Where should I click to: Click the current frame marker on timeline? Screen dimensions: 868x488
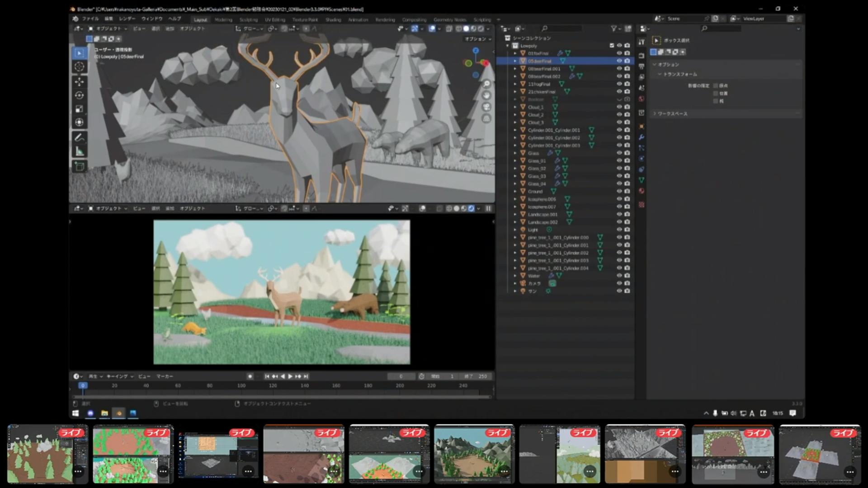pyautogui.click(x=83, y=385)
